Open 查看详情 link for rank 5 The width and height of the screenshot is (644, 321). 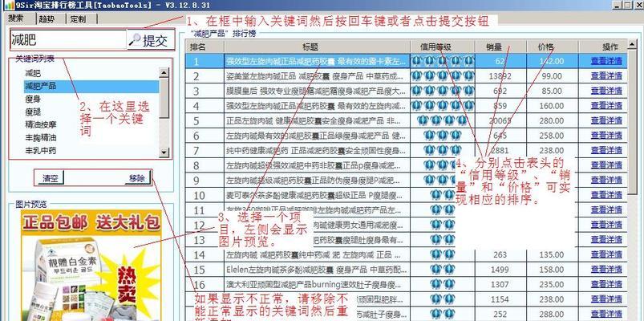[x=606, y=120]
